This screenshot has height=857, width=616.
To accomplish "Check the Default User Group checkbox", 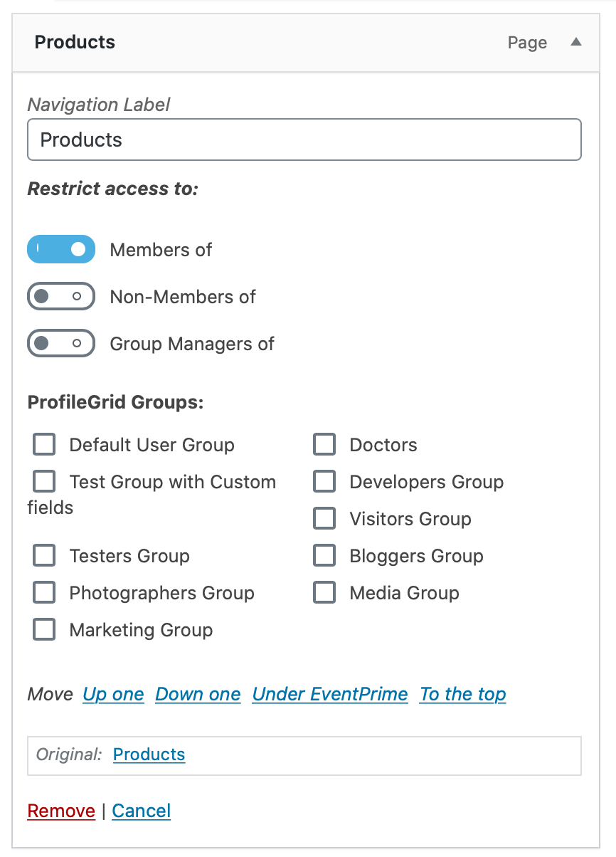I will [x=43, y=443].
